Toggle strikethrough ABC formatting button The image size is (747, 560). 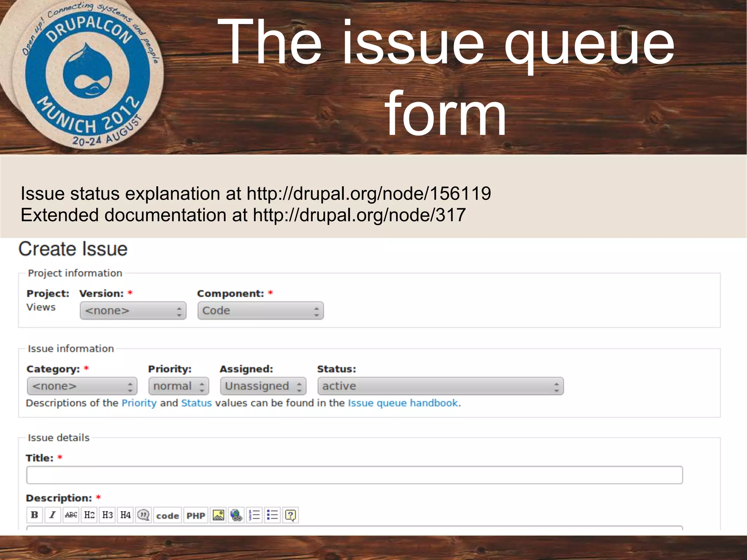(x=71, y=515)
